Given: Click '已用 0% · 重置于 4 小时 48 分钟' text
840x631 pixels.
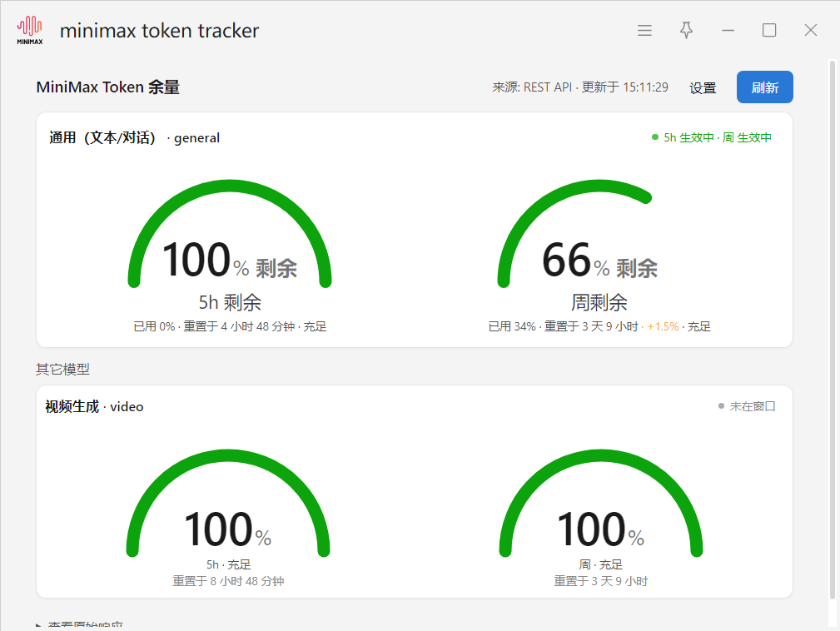Looking at the screenshot, I should click(x=214, y=326).
